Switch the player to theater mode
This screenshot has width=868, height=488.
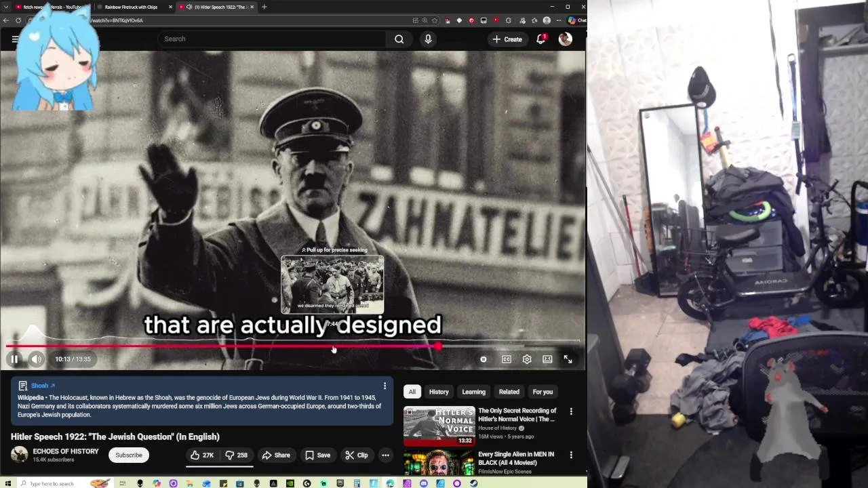(x=547, y=359)
